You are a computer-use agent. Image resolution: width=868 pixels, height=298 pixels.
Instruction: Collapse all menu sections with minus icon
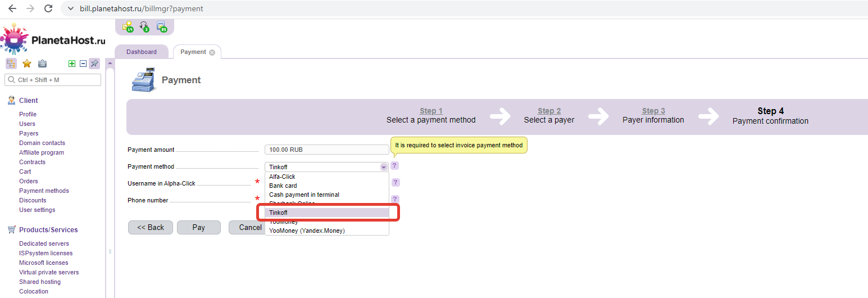[83, 64]
